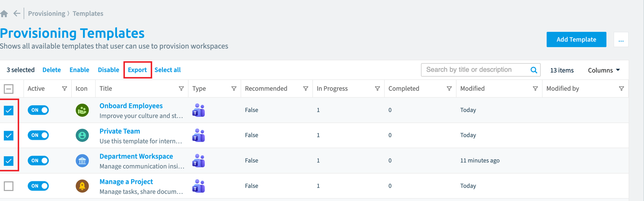Delete the selected templates

click(52, 70)
